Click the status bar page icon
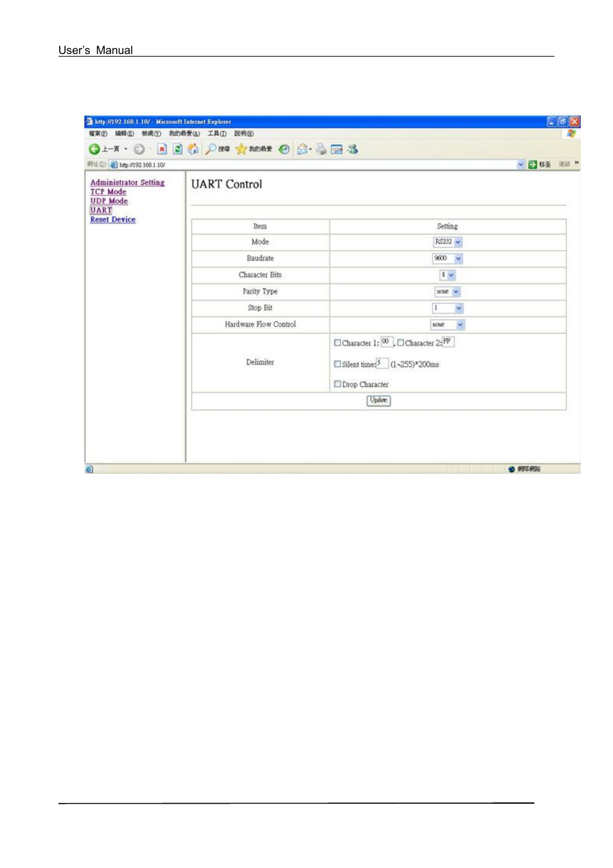 tap(89, 469)
